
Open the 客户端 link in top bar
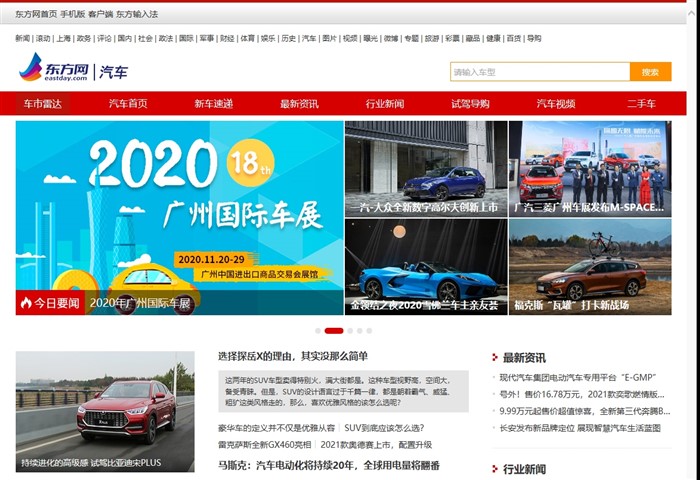[100, 14]
